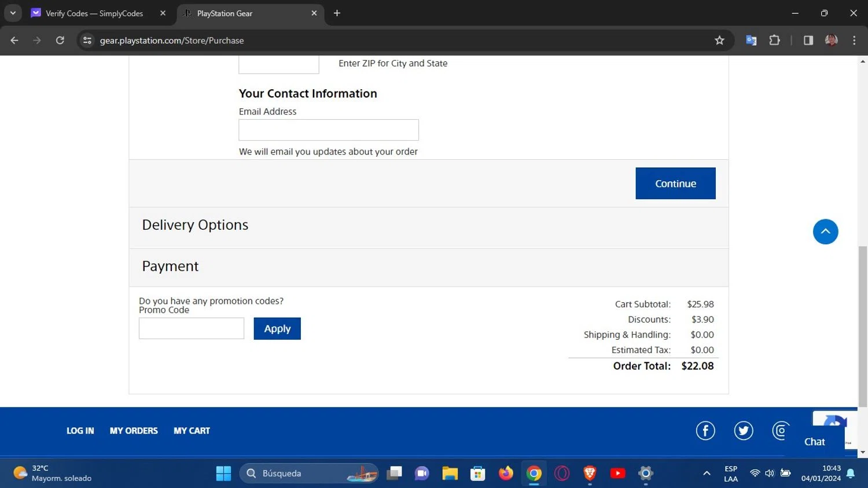Open the volume speaker tray icon
This screenshot has height=488, width=868.
(770, 474)
